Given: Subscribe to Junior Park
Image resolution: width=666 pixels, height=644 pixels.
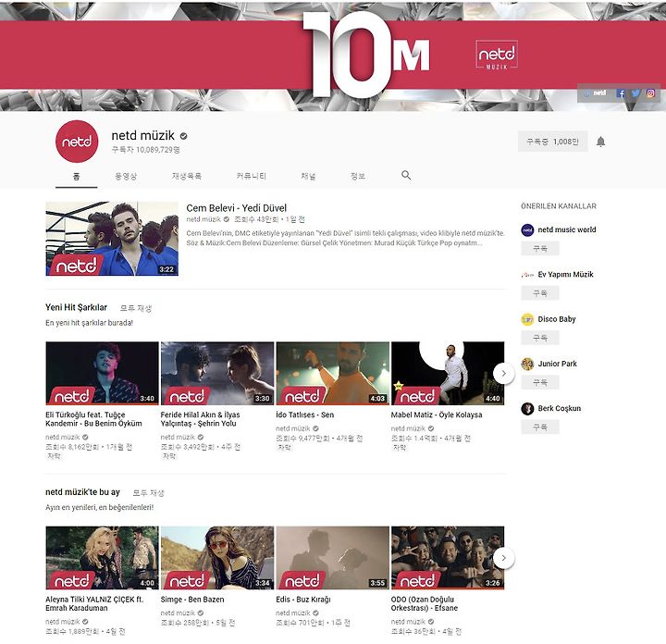Looking at the screenshot, I should [x=540, y=382].
